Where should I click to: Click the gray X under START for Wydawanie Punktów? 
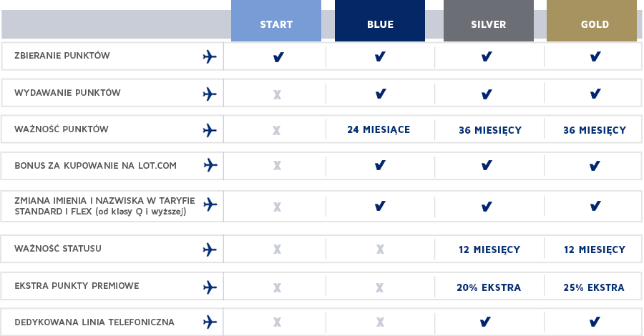tap(277, 95)
